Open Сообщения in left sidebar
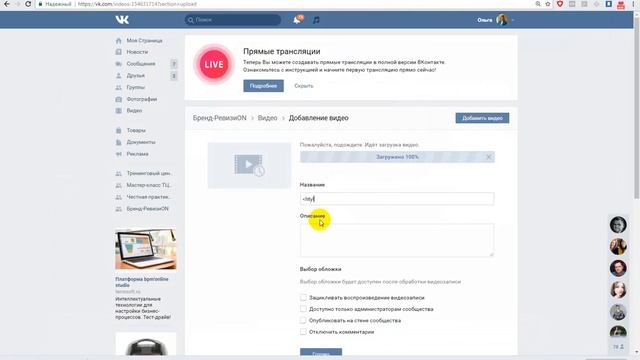 (141, 64)
